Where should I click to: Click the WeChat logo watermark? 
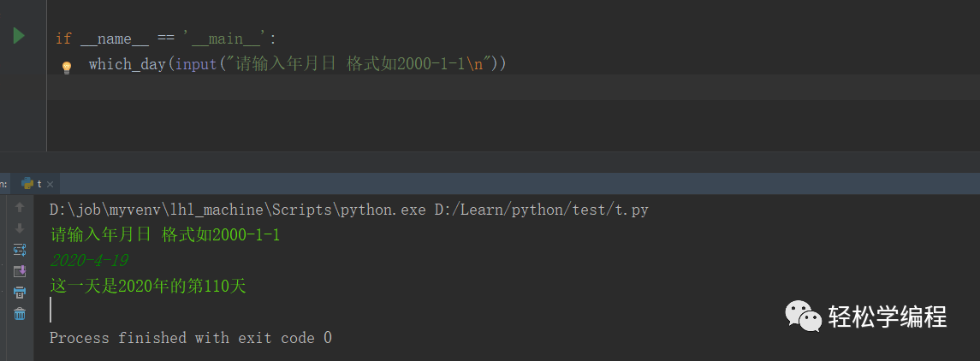802,317
